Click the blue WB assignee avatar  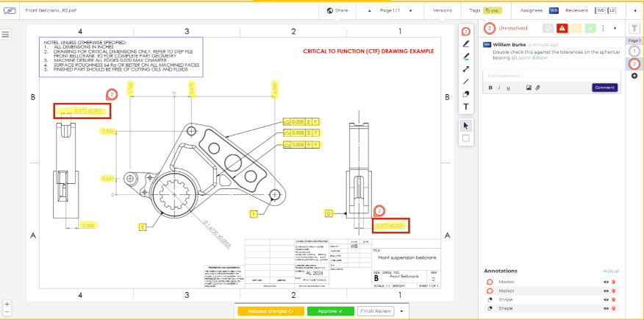point(554,11)
